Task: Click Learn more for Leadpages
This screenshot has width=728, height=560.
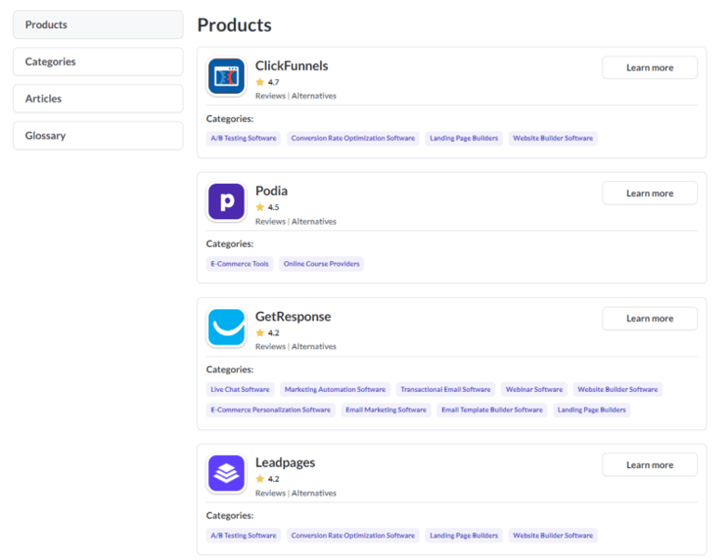Action: pyautogui.click(x=650, y=464)
